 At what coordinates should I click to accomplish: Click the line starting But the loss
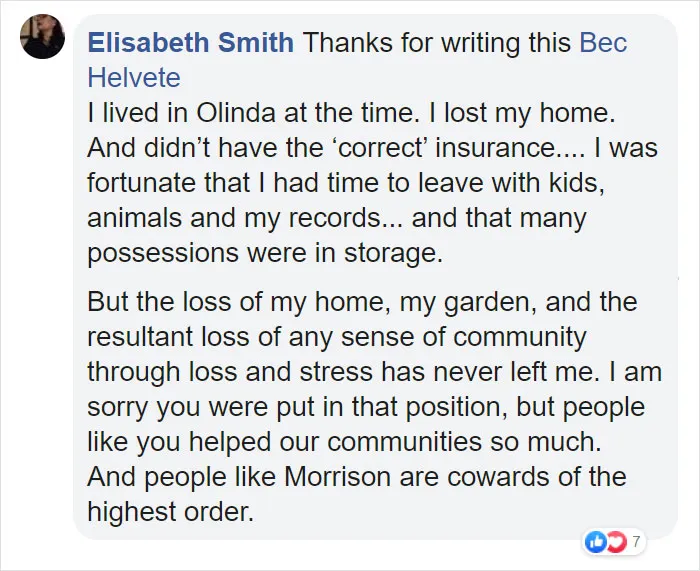[362, 301]
